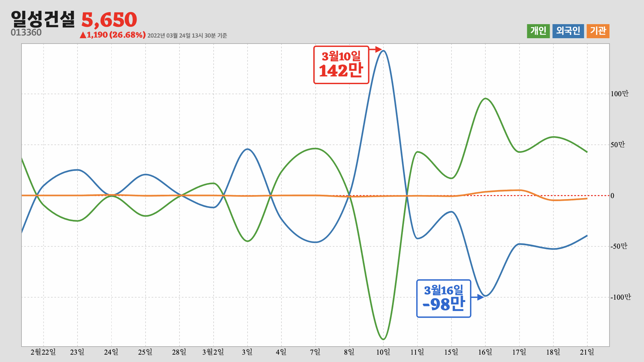Click the 0 y-axis label
The width and height of the screenshot is (644, 362).
click(x=612, y=196)
